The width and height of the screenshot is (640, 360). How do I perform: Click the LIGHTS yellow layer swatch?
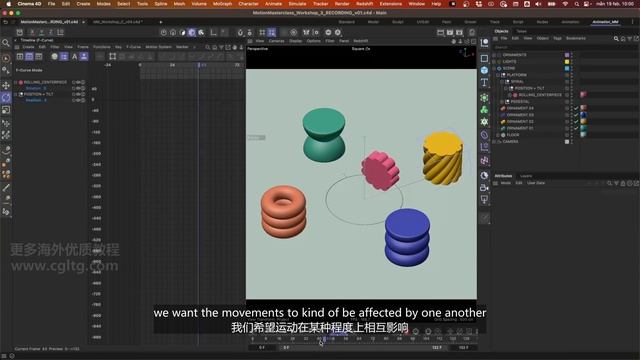567,62
